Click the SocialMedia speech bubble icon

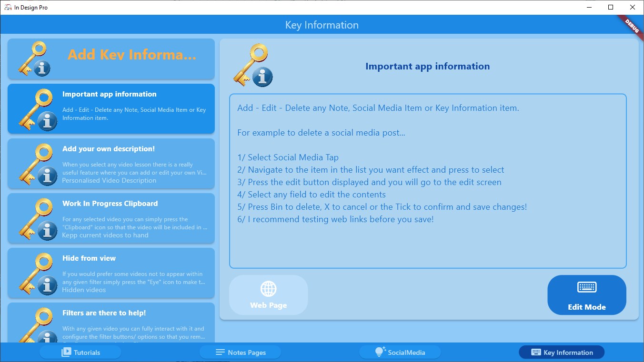pos(379,352)
